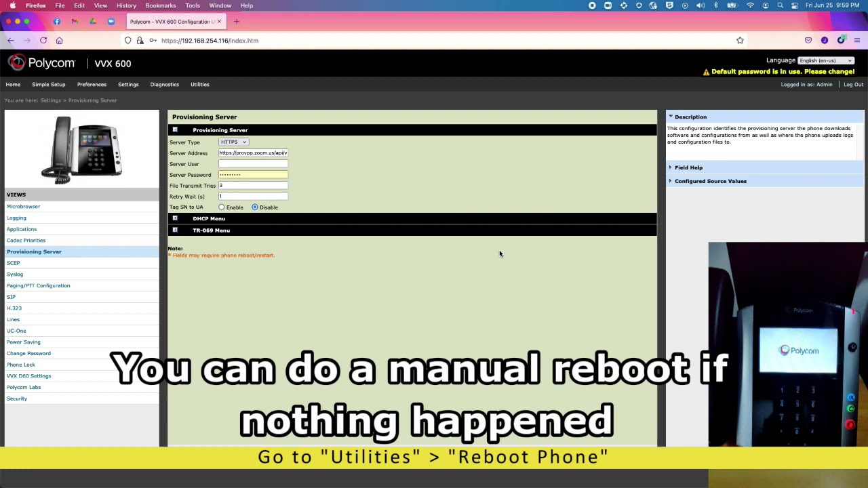Open the Diagnostics menu

pos(165,85)
